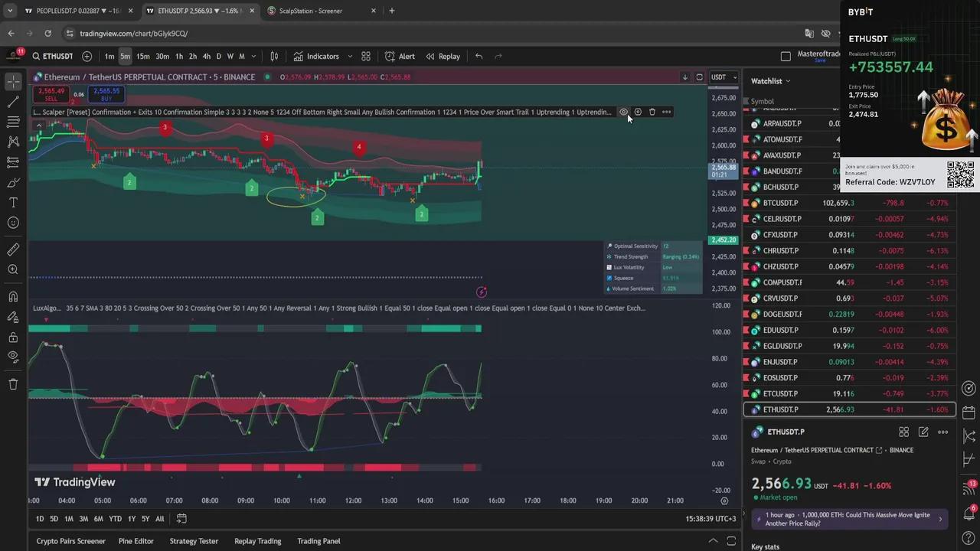
Task: Toggle magnet mode for drawings
Action: [x=13, y=297]
